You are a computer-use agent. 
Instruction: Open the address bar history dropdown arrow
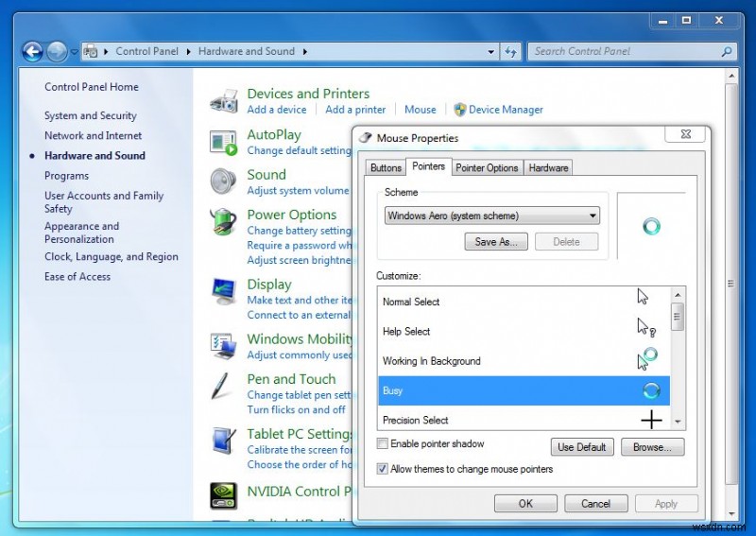pyautogui.click(x=492, y=52)
